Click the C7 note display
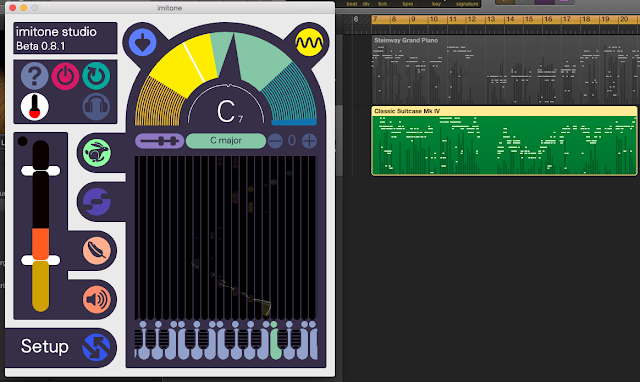640x382 pixels. tap(229, 112)
